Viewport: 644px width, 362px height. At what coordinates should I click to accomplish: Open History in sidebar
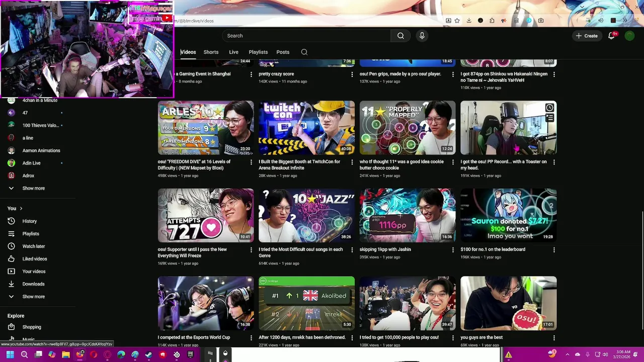tap(29, 221)
